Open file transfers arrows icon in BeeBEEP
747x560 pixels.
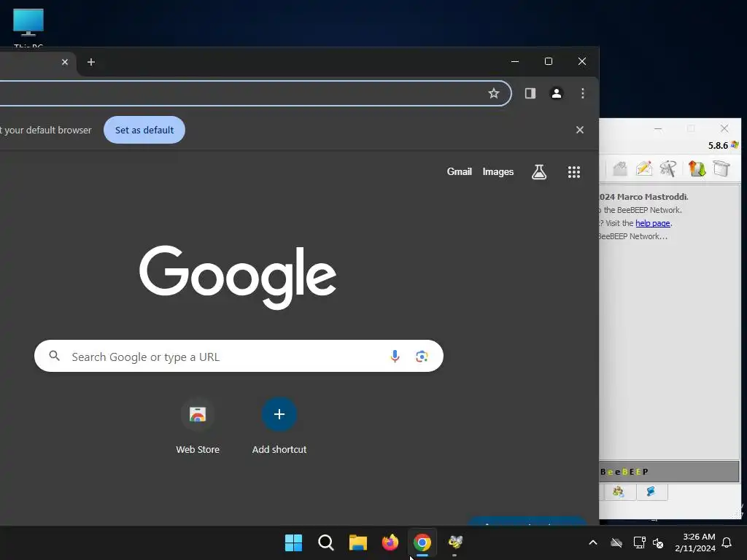[697, 168]
